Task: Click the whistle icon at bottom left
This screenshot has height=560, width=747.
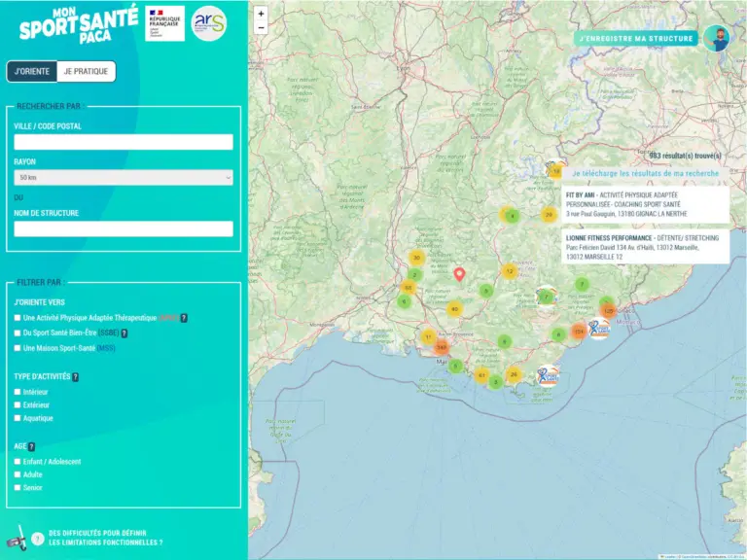Action: pos(17,538)
